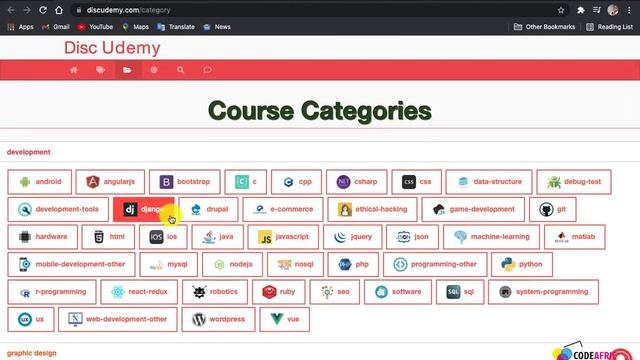Viewport: 640px width, 360px height.
Task: Open the system-programming category
Action: 543,292
